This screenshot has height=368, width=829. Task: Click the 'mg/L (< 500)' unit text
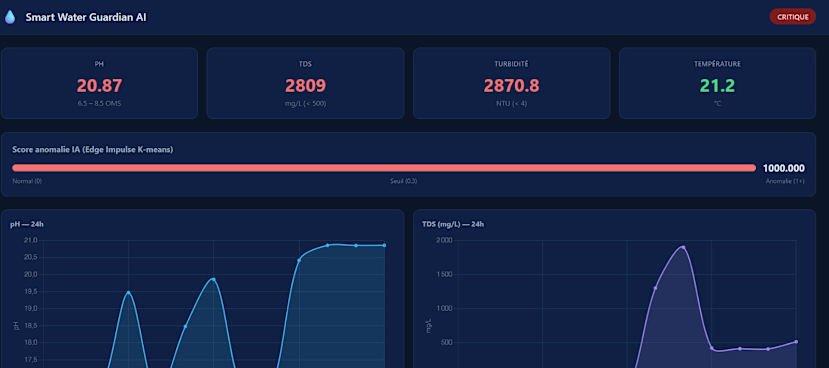pos(306,104)
